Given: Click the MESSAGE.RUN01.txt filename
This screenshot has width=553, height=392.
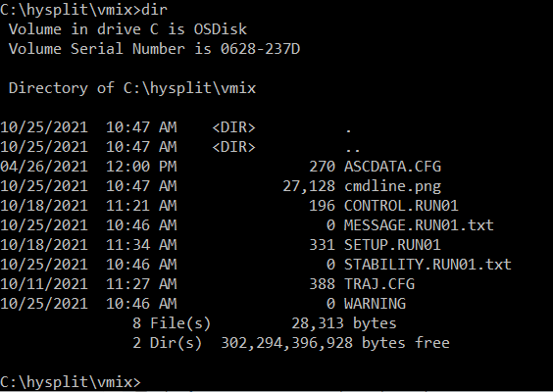Looking at the screenshot, I should (419, 225).
